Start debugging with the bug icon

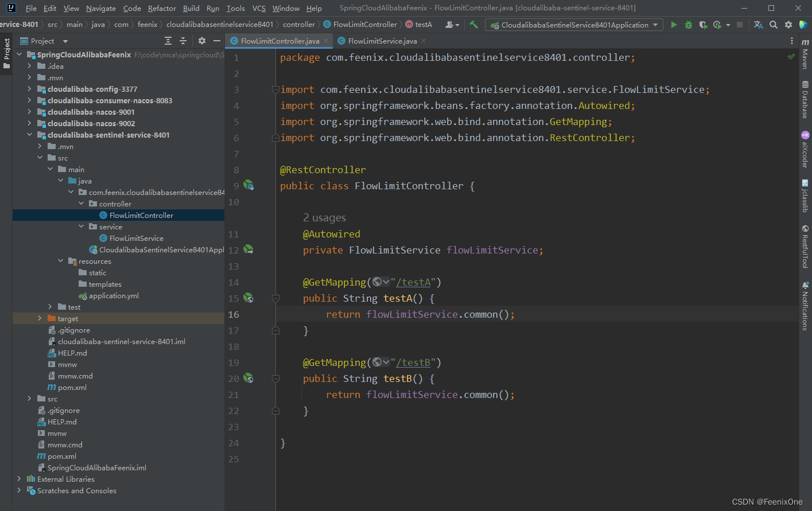(x=689, y=25)
